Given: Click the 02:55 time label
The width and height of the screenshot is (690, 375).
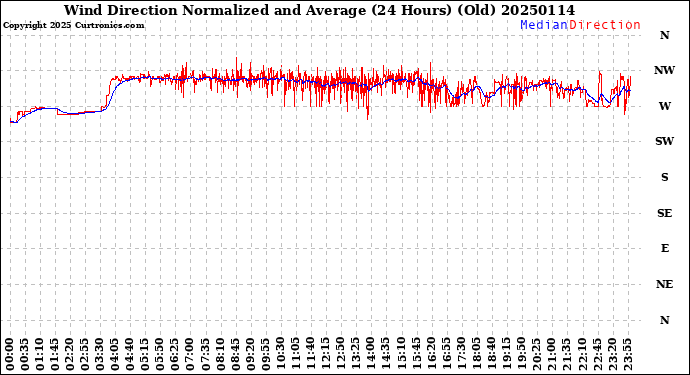Looking at the screenshot, I should point(84,354).
